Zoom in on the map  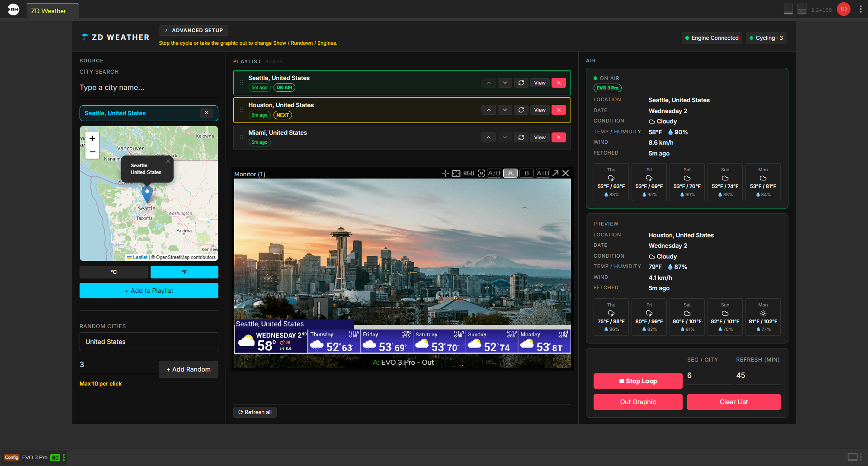[92, 138]
